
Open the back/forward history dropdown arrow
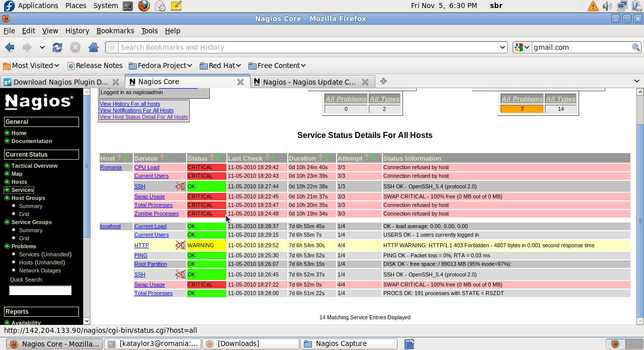42,47
